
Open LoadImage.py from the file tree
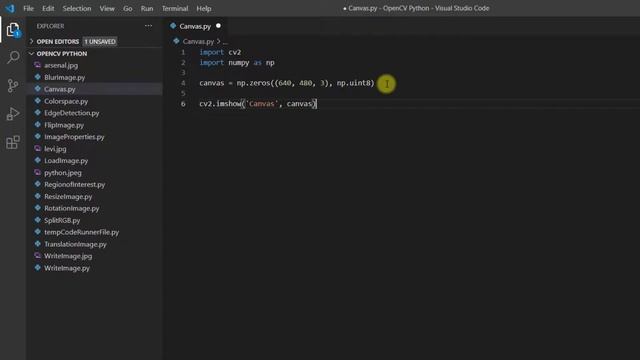pyautogui.click(x=66, y=161)
